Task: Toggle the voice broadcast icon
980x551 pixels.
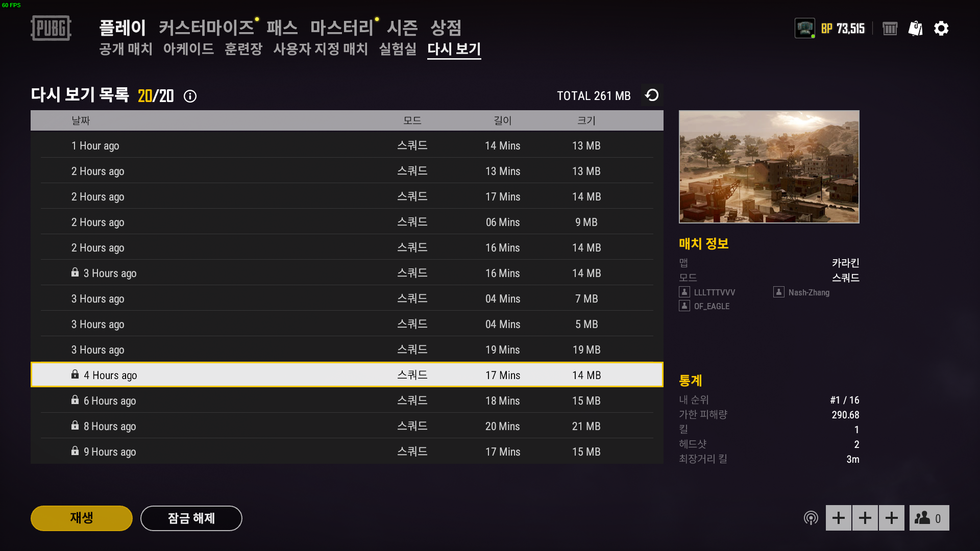Action: 811,518
